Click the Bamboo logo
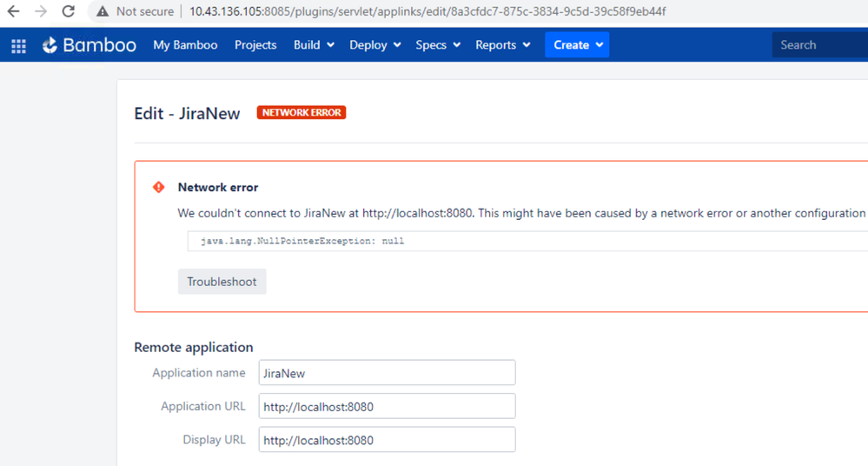The height and width of the screenshot is (466, 868). click(x=89, y=45)
